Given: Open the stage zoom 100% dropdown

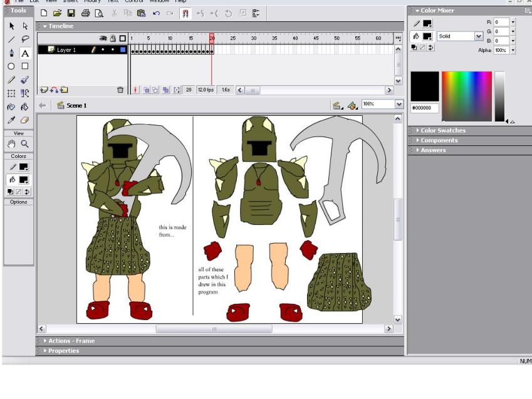Looking at the screenshot, I should coord(399,105).
